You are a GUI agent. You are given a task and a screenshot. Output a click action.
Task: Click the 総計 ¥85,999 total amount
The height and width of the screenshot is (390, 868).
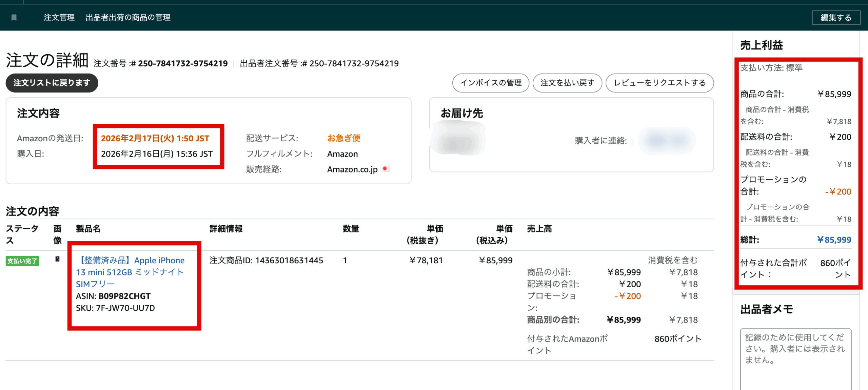tap(834, 240)
